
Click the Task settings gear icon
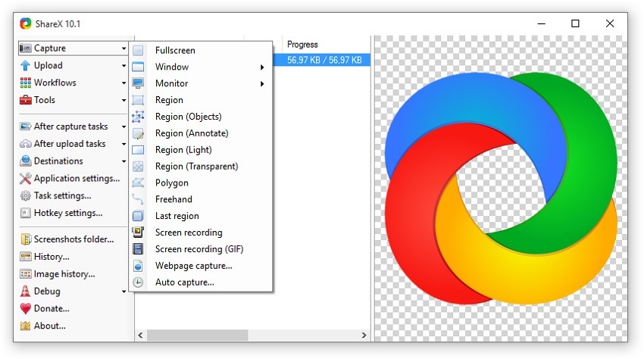26,195
